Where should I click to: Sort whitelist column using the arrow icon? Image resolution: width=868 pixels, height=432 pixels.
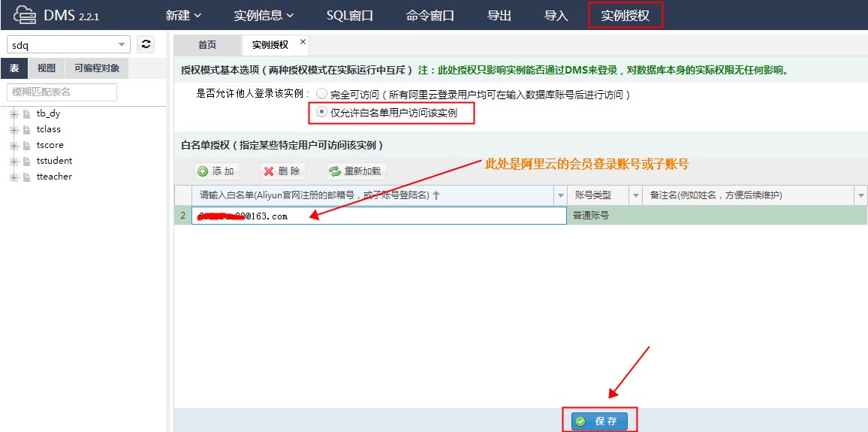(x=437, y=195)
